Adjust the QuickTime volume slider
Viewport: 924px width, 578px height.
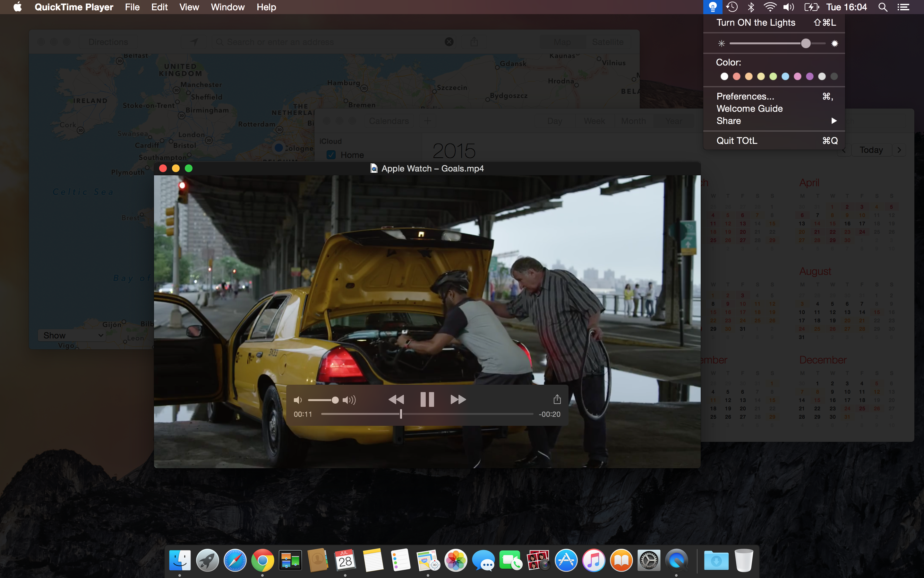pyautogui.click(x=323, y=400)
